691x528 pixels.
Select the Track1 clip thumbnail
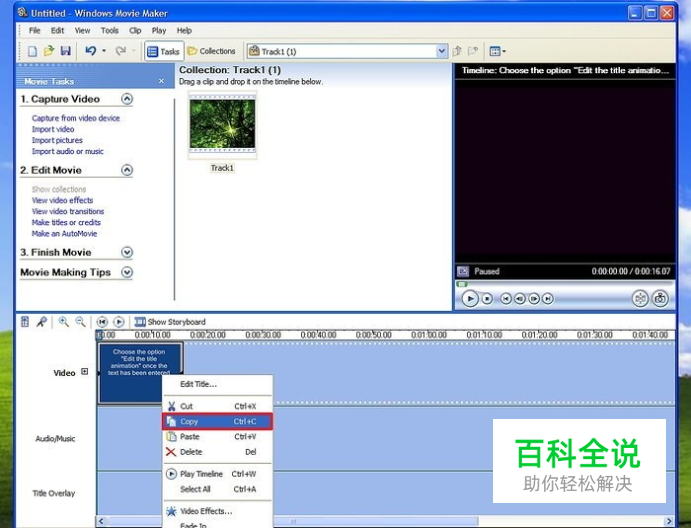[x=222, y=125]
